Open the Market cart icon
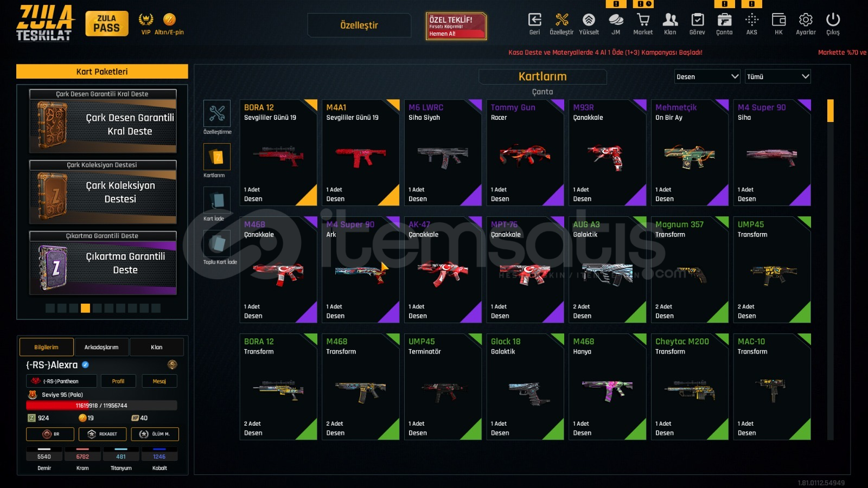868x488 pixels. click(x=643, y=24)
